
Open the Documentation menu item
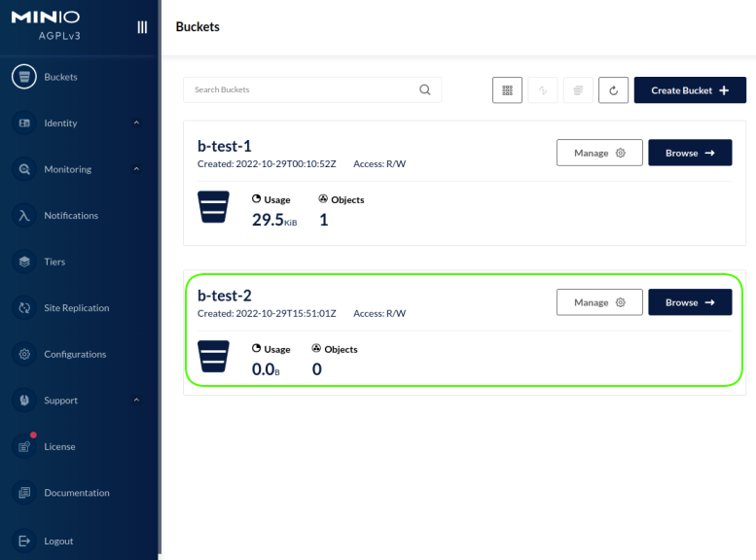click(76, 493)
